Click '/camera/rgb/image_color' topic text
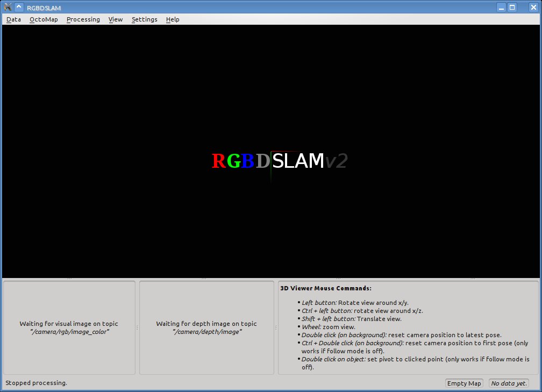Viewport: 542px width, 392px height. [x=69, y=332]
